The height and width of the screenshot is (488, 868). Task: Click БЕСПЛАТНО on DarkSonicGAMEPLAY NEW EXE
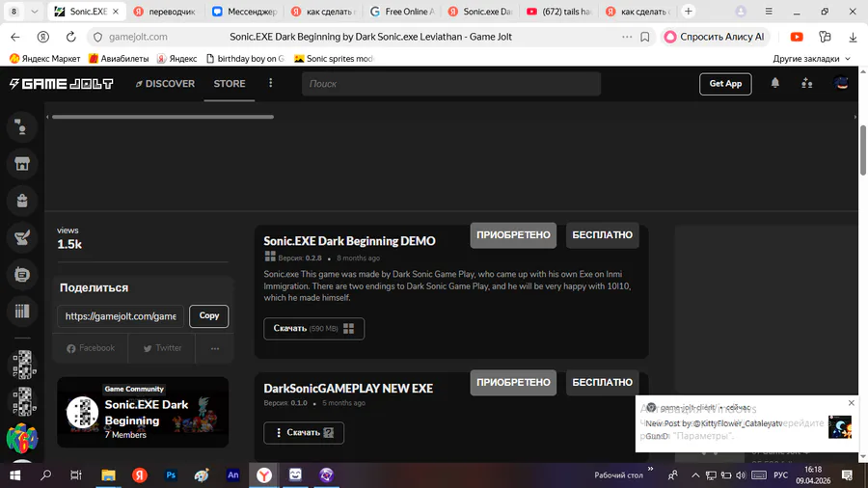pos(602,382)
